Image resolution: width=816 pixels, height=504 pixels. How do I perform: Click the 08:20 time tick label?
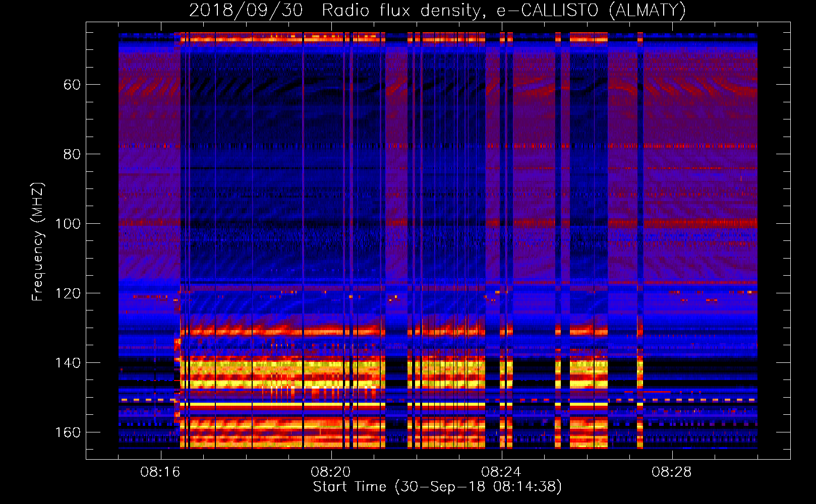331,472
